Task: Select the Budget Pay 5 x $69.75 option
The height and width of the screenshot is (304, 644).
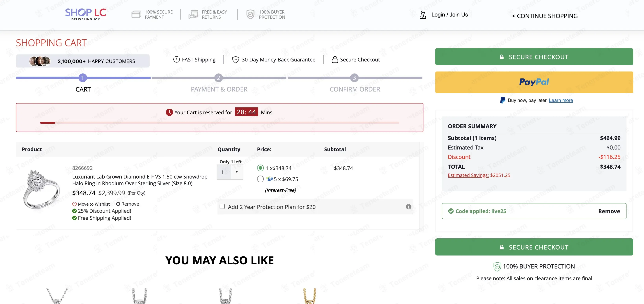Action: tap(260, 179)
